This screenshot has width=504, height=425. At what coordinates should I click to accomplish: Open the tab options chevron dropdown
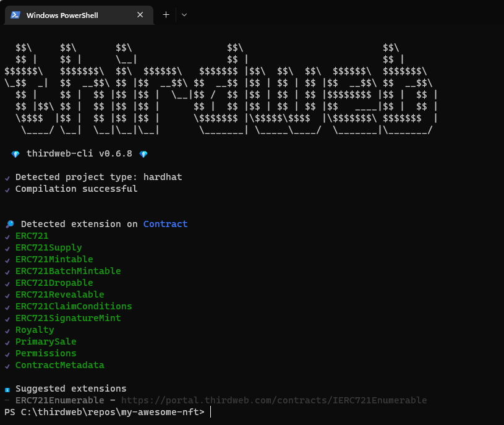coord(184,14)
